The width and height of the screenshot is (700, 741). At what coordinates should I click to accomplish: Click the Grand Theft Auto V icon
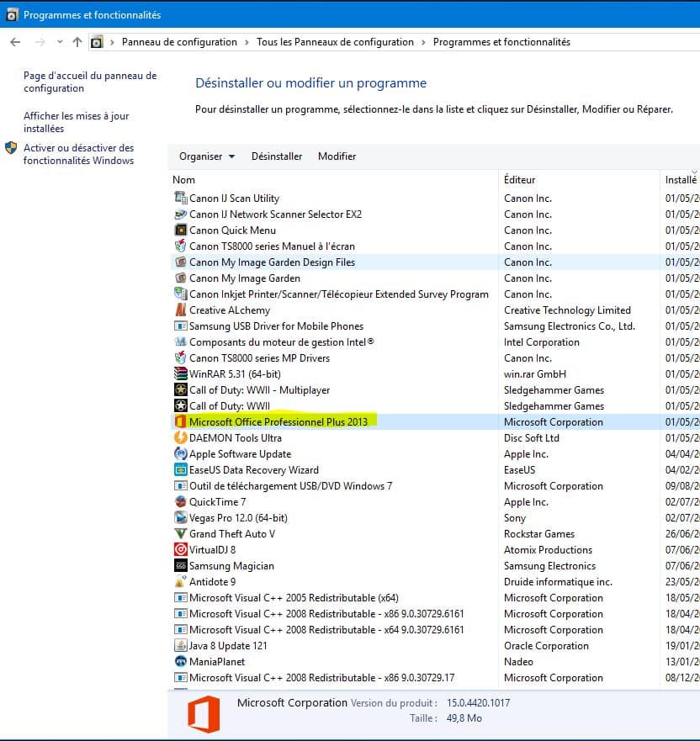[x=181, y=533]
